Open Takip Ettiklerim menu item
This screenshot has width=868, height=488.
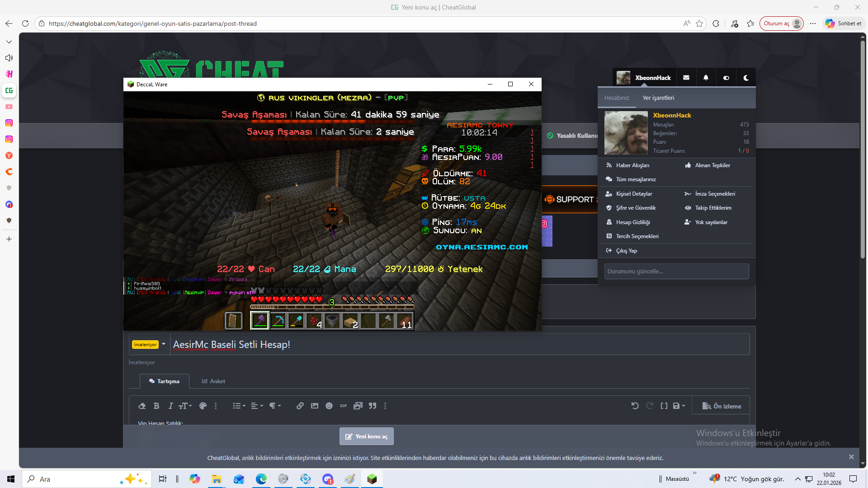click(x=713, y=208)
